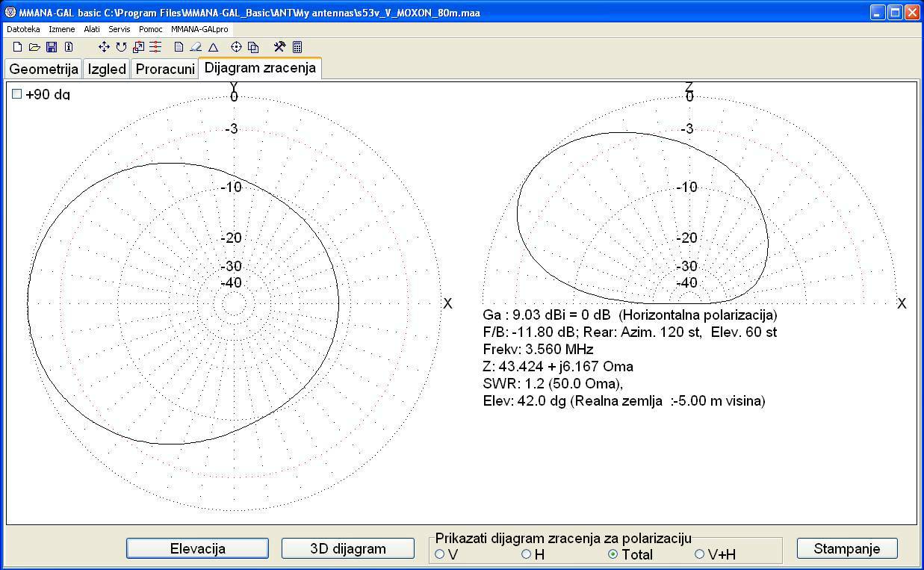The width and height of the screenshot is (924, 570).
Task: Click the Stampanje print button
Action: (x=847, y=548)
